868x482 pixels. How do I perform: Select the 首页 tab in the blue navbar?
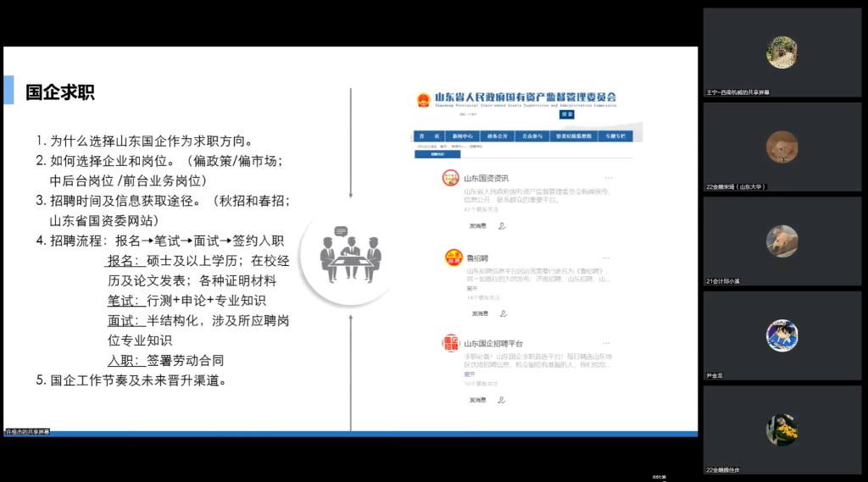pyautogui.click(x=430, y=136)
